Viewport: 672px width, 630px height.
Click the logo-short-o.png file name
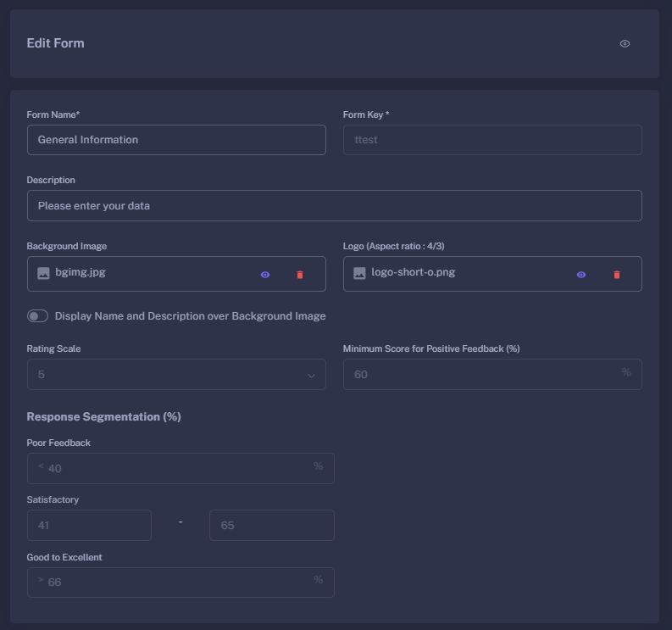(x=414, y=272)
